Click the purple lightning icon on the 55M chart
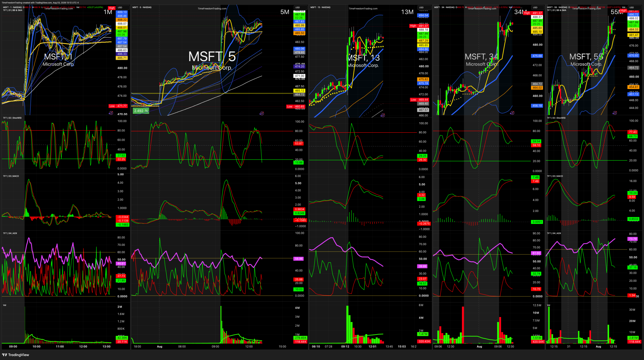 (615, 113)
